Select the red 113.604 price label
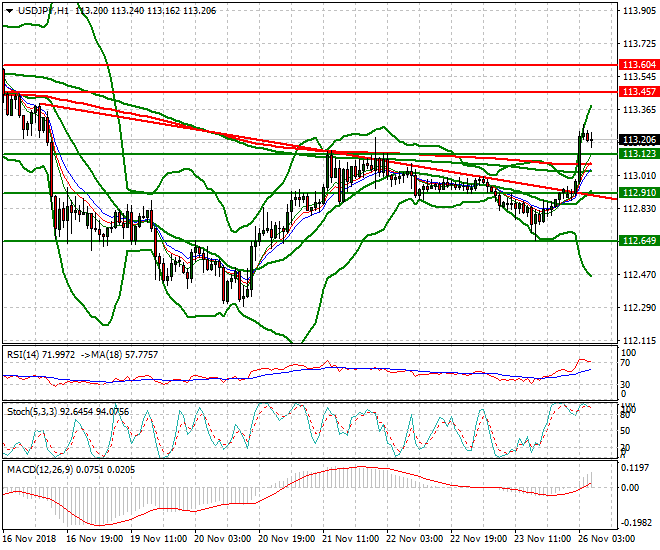Image resolution: width=660 pixels, height=550 pixels. [x=638, y=62]
